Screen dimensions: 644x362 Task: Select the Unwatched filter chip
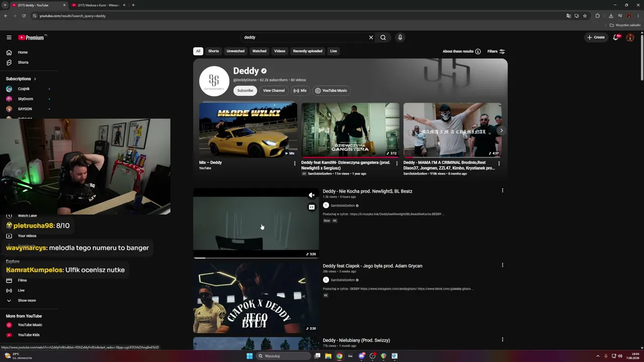pyautogui.click(x=235, y=51)
